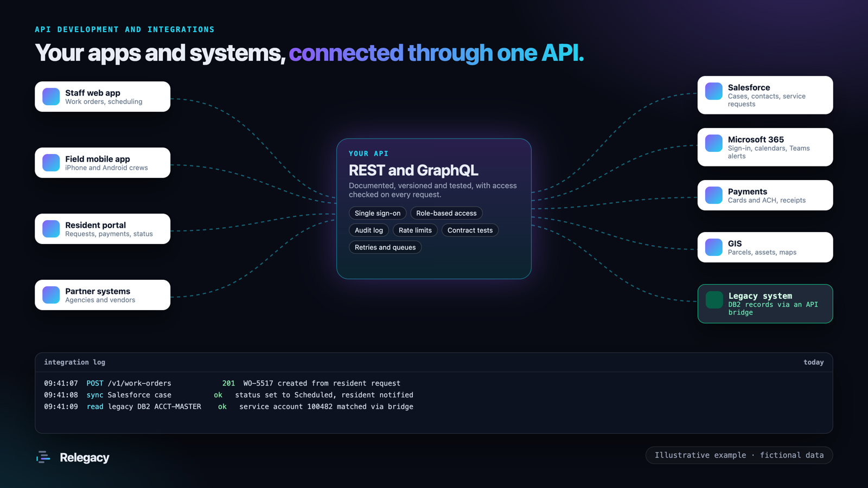Screen dimensions: 868x488
Task: Click the GIS card icon
Action: point(714,247)
